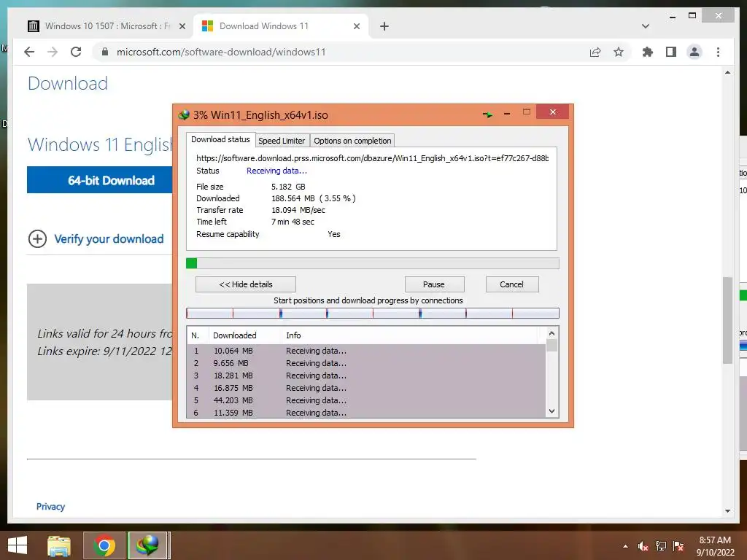Click the 18.094 MB/sec transfer rate value
Viewport: 747px width, 560px height.
[298, 210]
